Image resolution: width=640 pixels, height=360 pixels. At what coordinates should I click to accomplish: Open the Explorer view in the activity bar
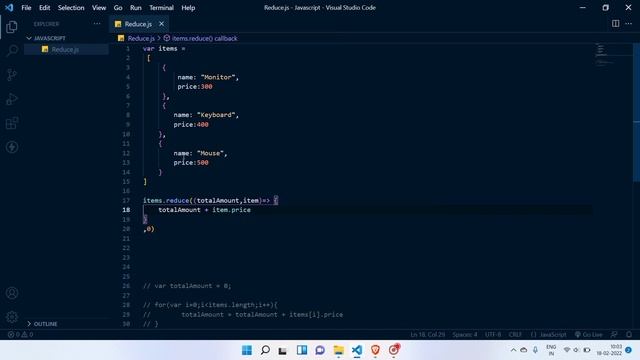tap(12, 27)
